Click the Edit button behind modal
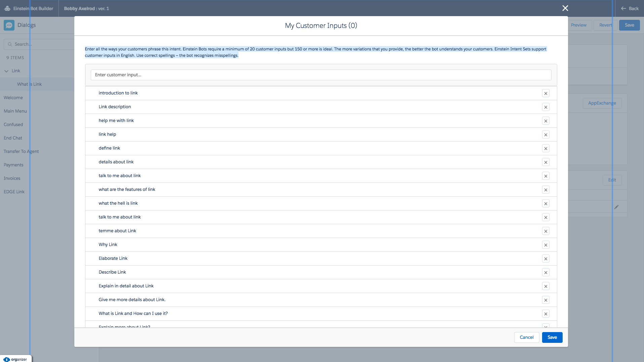The width and height of the screenshot is (644, 362). coord(612,180)
